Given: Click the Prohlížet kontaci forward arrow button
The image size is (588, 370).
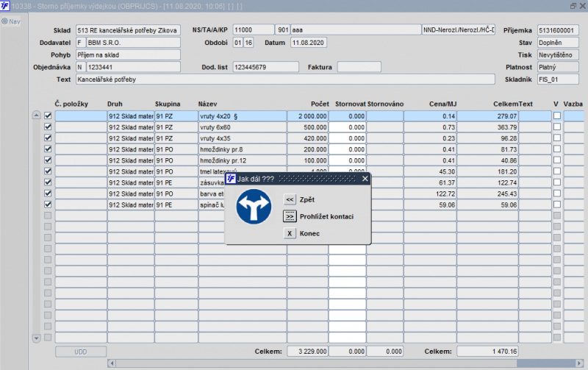Looking at the screenshot, I should [x=290, y=216].
